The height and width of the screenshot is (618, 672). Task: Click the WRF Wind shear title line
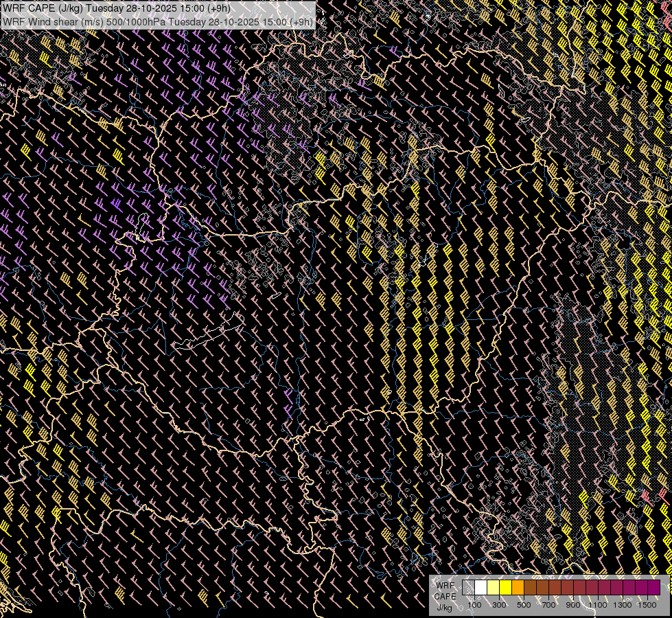pos(158,22)
